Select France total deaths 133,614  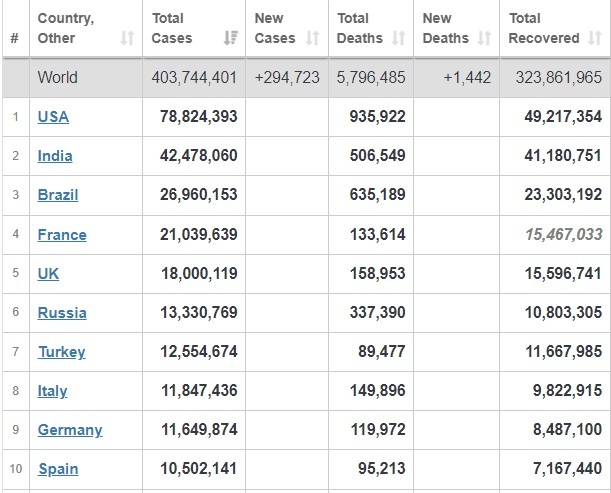click(x=378, y=234)
